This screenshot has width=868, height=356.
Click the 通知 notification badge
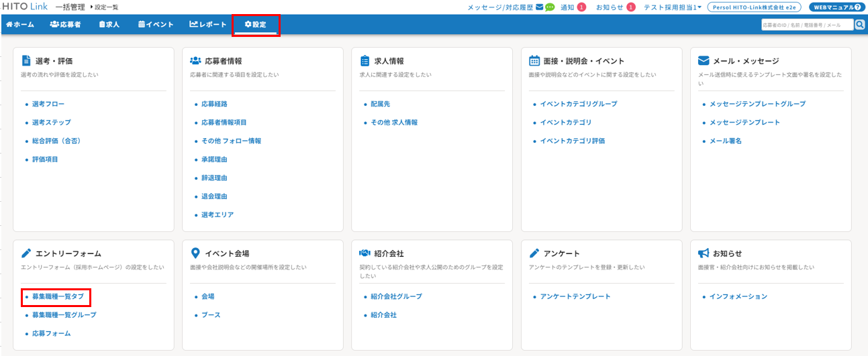coord(581,7)
